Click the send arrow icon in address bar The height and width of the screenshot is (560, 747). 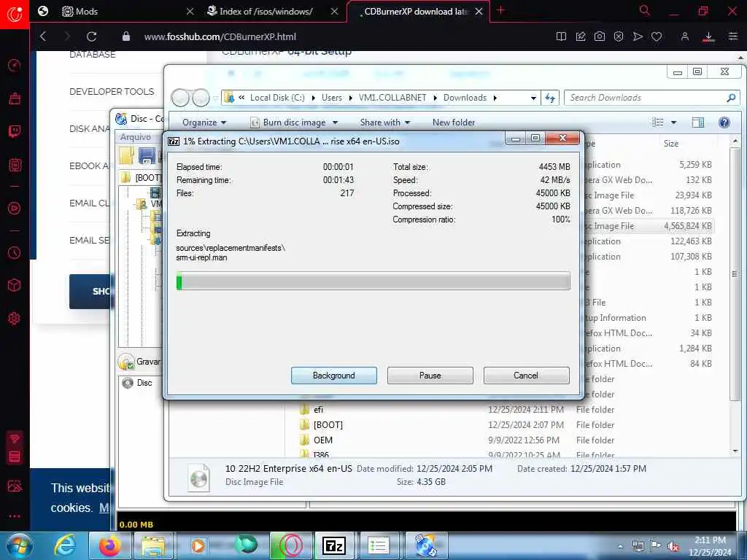(x=638, y=36)
